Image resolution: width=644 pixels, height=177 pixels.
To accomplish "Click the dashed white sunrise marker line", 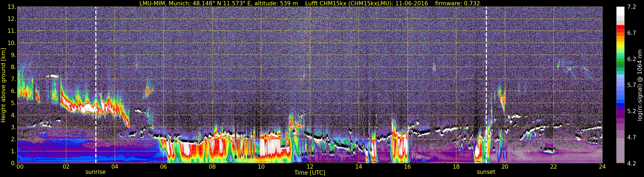I will coord(96,85).
